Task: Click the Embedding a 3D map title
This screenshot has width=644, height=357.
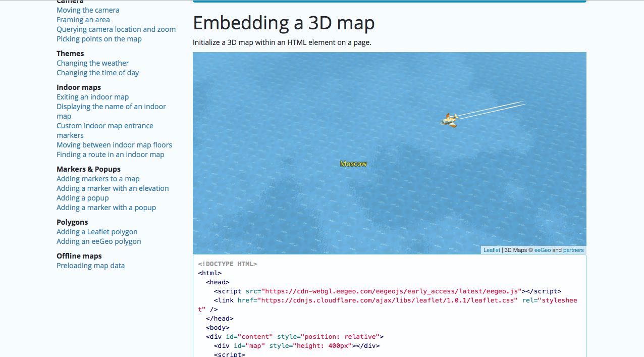Action: coord(284,23)
